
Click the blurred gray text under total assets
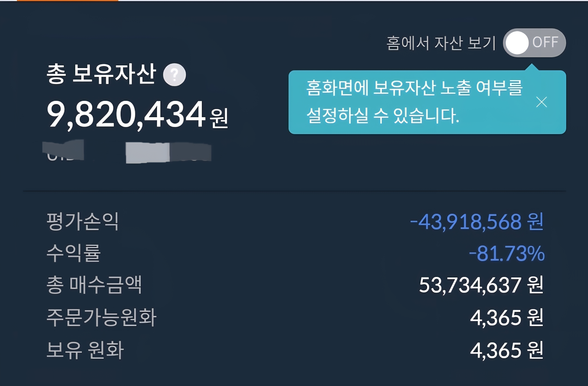127,151
